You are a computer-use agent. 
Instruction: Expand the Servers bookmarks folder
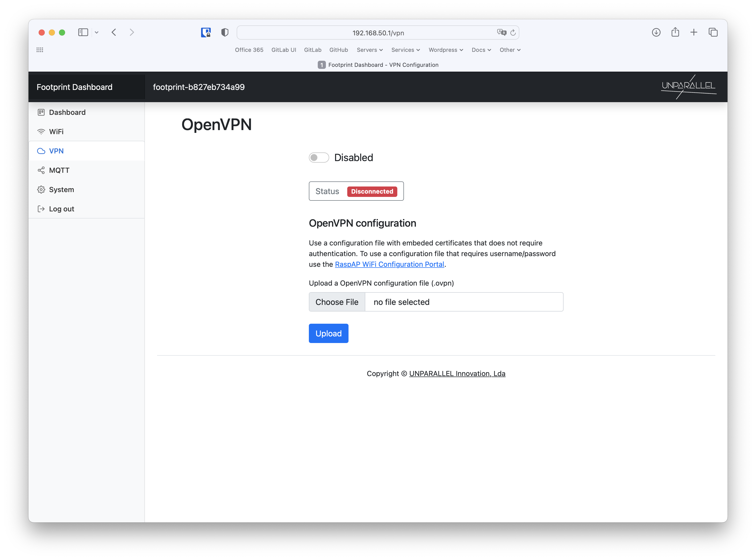pyautogui.click(x=370, y=50)
